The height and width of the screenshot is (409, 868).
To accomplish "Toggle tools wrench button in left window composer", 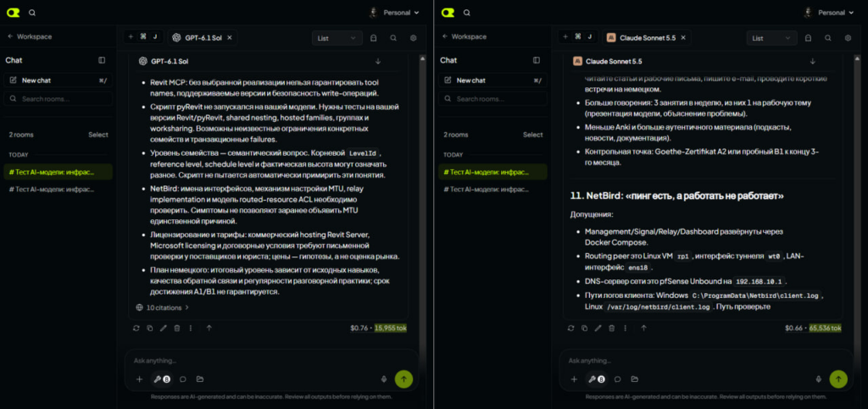I will coord(161,379).
